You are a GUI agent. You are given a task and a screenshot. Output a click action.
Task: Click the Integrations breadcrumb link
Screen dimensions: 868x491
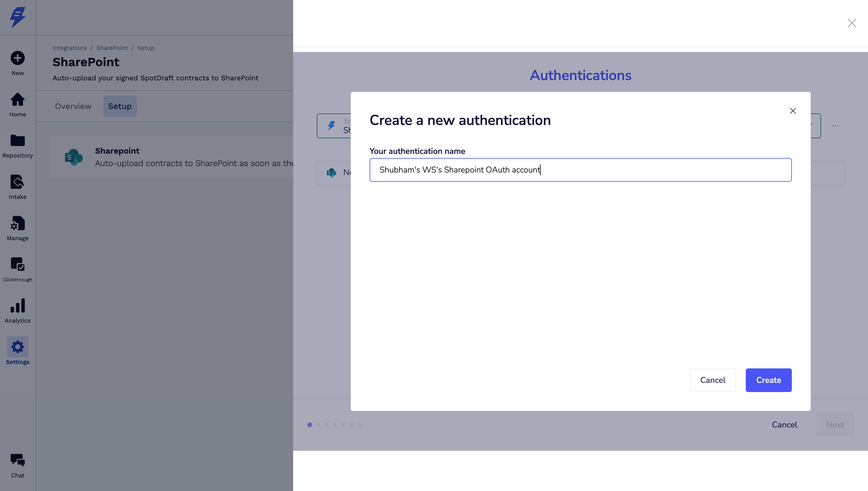69,48
